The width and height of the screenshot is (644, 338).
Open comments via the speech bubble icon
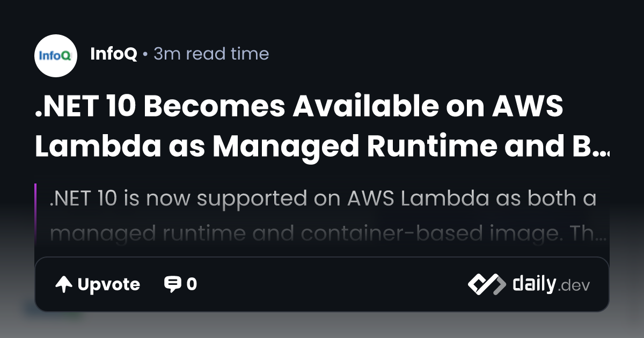[x=172, y=284]
